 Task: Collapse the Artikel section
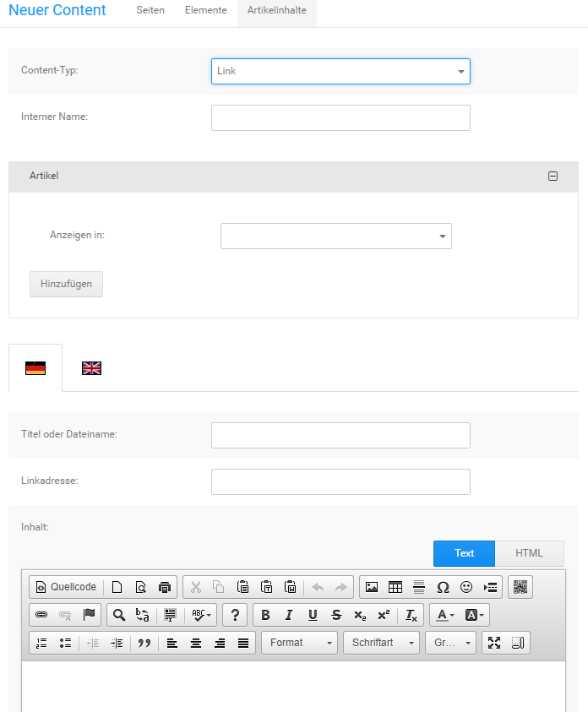click(x=553, y=176)
